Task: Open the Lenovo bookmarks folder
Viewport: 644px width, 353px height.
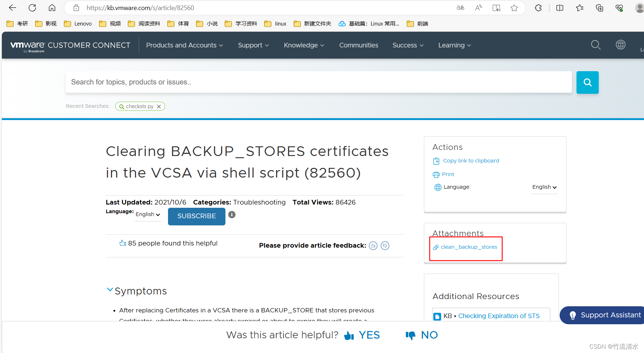Action: point(78,24)
